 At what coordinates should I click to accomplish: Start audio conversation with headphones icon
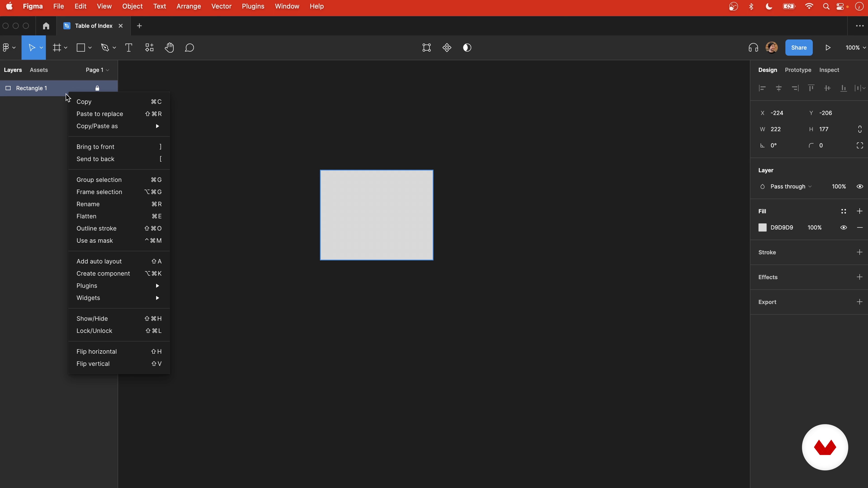(753, 47)
